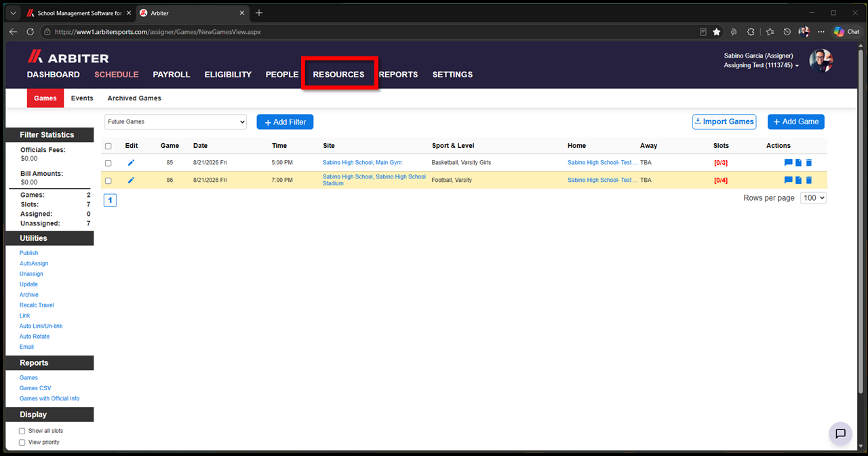Image resolution: width=868 pixels, height=456 pixels.
Task: Click the Arbiter logo
Action: (68, 58)
